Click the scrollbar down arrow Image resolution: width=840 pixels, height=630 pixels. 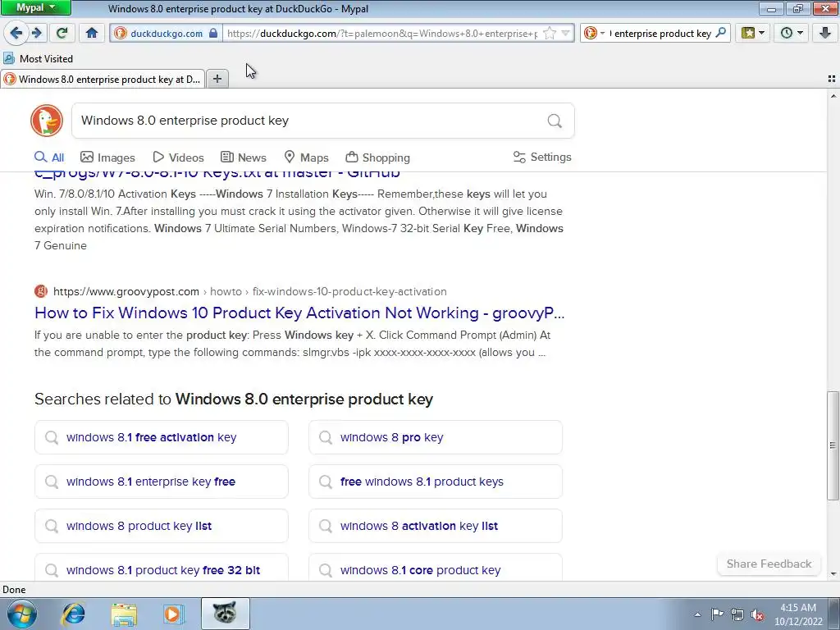(833, 574)
